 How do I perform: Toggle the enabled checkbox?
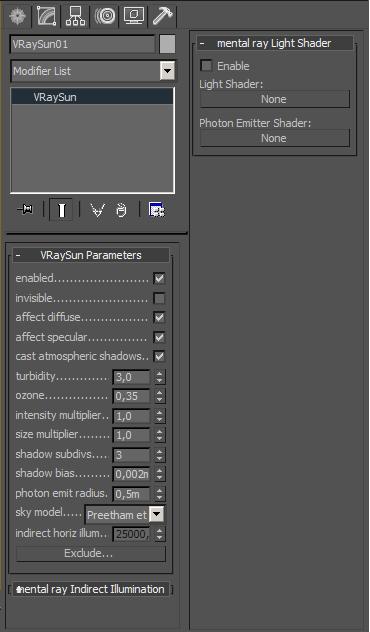(x=160, y=279)
